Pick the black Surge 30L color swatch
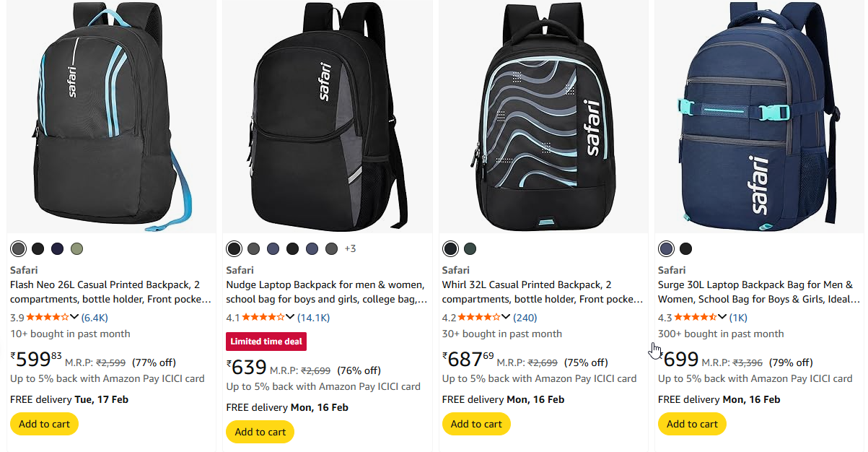The image size is (868, 452). coord(685,249)
